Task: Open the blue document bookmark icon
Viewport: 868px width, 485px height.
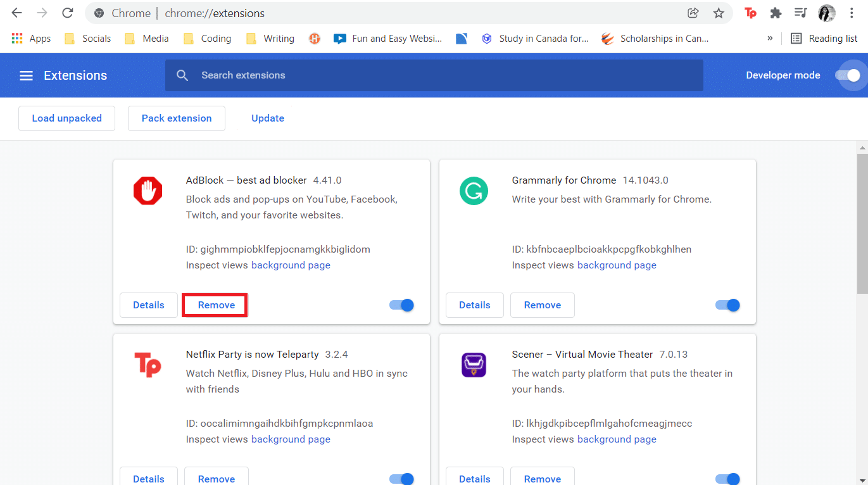Action: 462,39
